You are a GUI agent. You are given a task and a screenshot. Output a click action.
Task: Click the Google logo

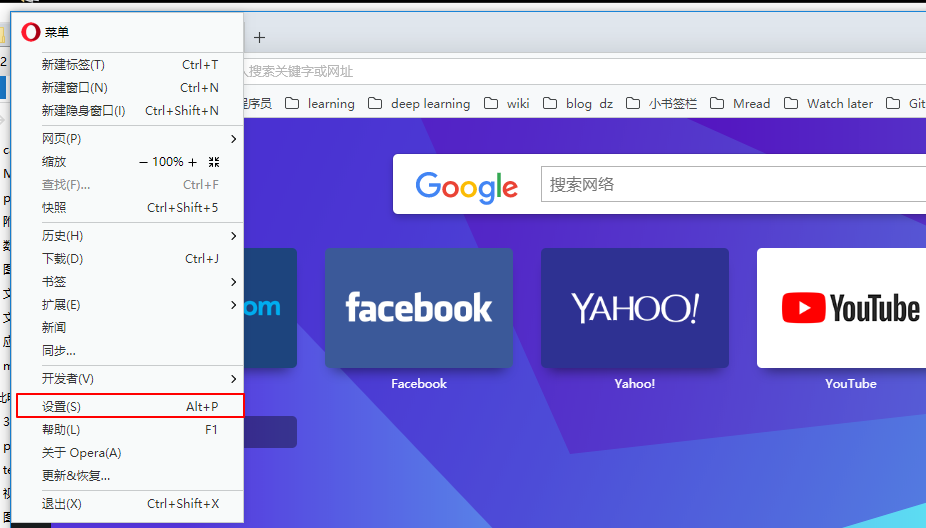[467, 187]
